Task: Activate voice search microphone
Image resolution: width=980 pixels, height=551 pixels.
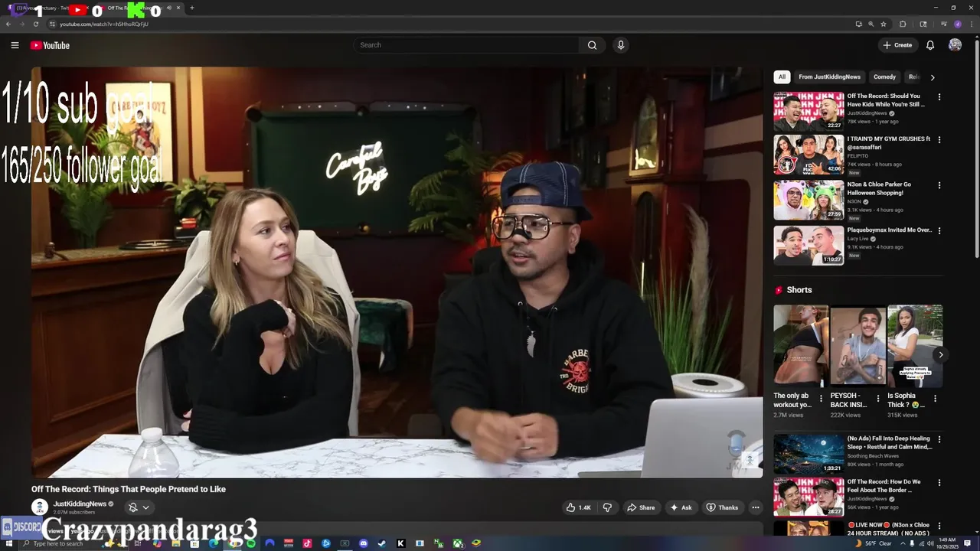Action: pos(621,45)
